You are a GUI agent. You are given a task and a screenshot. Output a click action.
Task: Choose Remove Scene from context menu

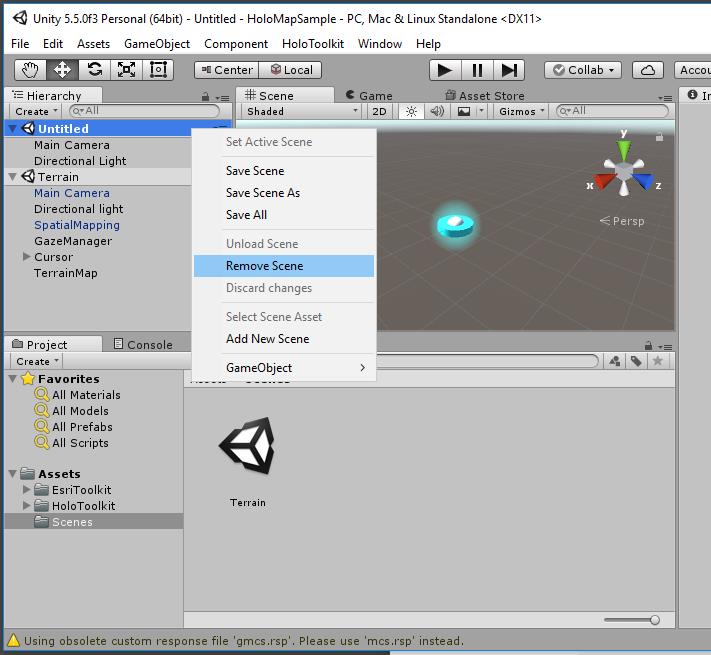(284, 266)
